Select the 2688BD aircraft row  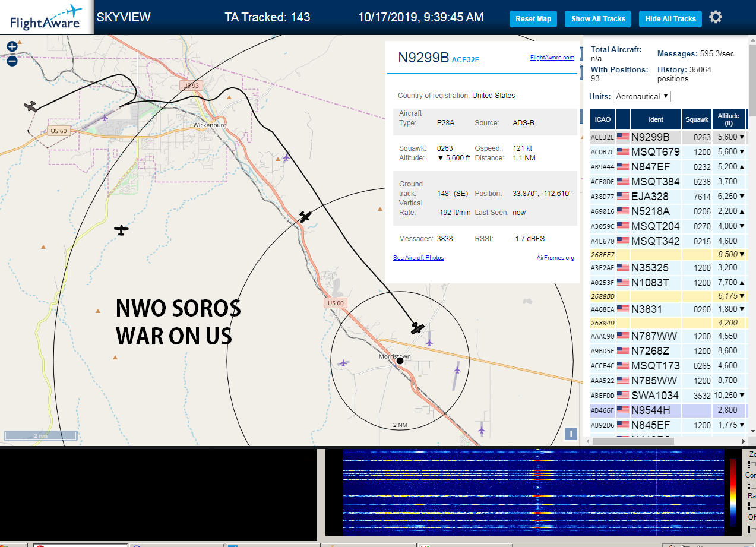[x=668, y=296]
